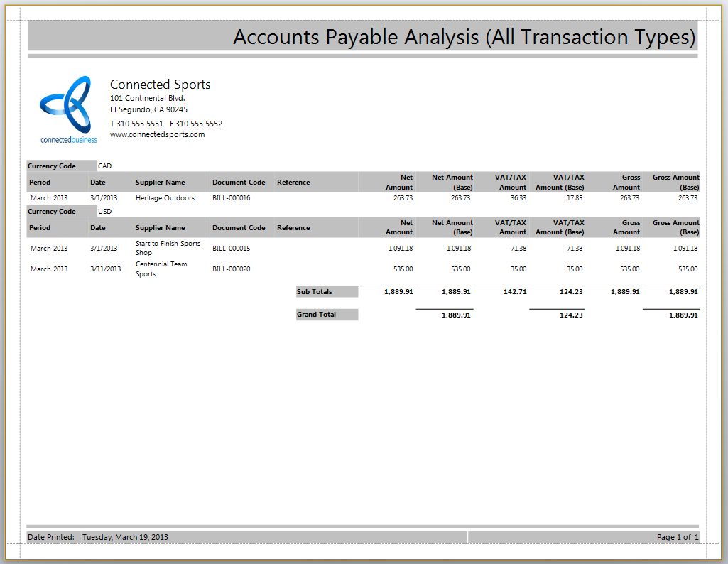
Task: Select supplier Start to Finish Sports Shop
Action: coord(168,248)
